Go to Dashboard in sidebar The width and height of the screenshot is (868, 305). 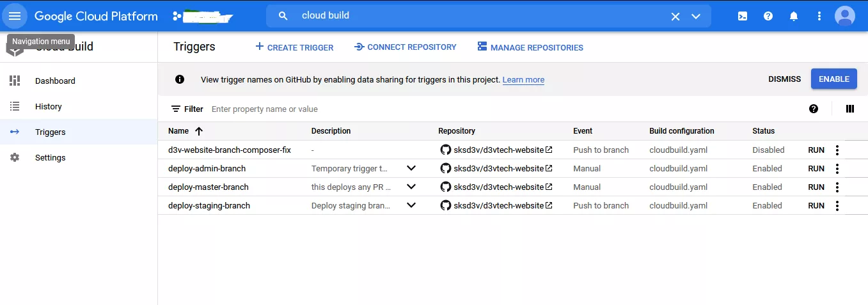tap(55, 81)
